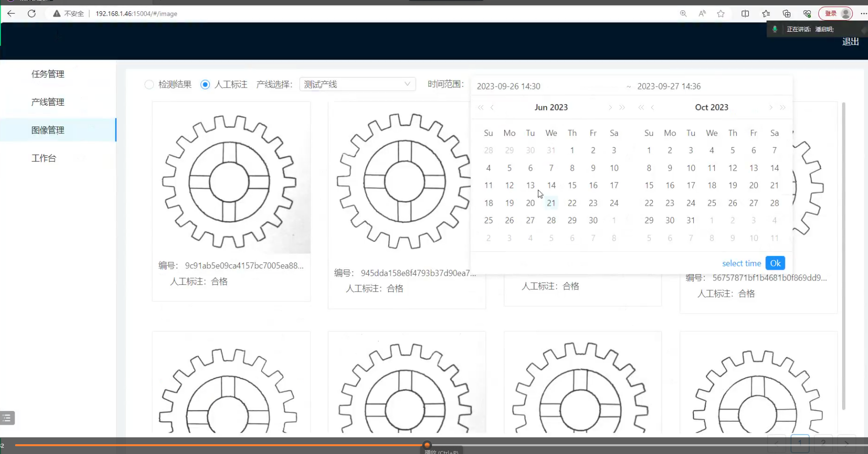This screenshot has height=454, width=868.
Task: Confirm date range with Ok button
Action: [775, 263]
